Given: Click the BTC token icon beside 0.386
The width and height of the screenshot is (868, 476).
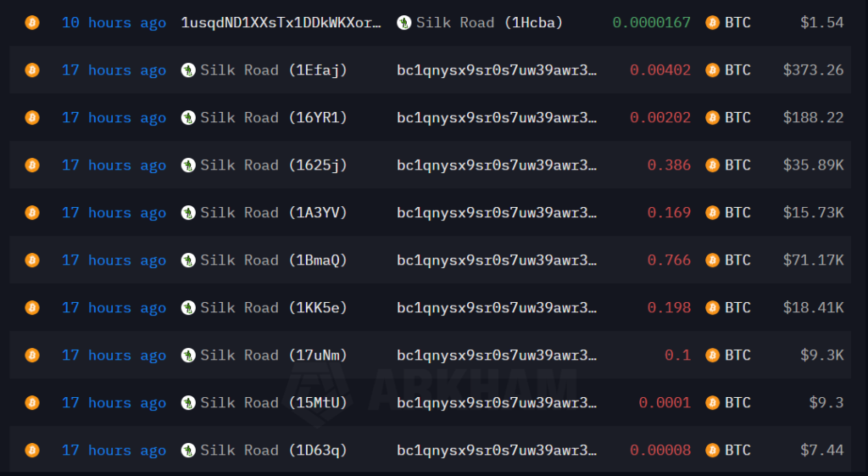Looking at the screenshot, I should [712, 165].
